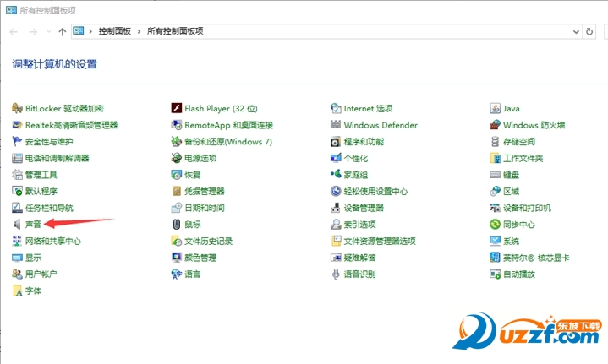The image size is (608, 364).
Task: Open the 程序和功能 link
Action: (x=364, y=142)
